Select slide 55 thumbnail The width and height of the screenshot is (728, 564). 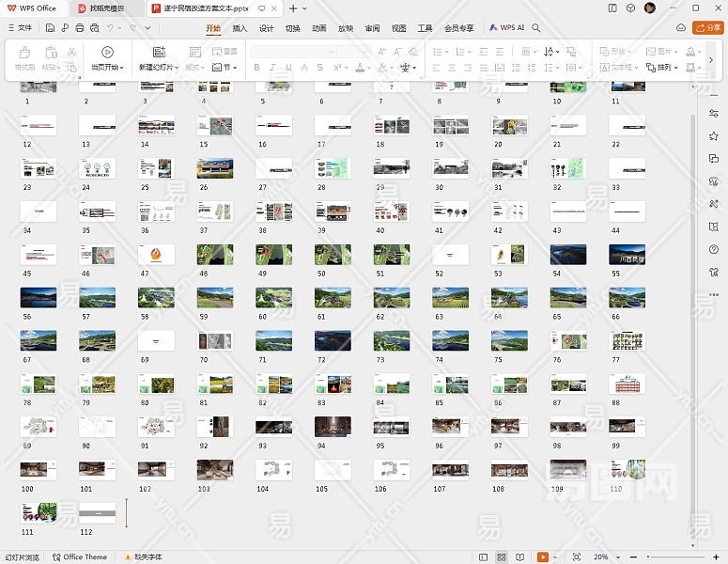click(627, 255)
